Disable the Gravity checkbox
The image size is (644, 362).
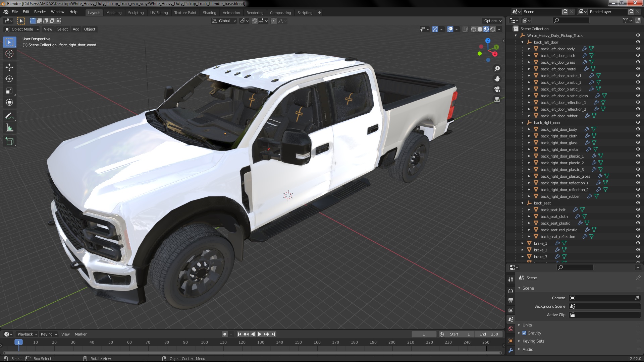524,333
